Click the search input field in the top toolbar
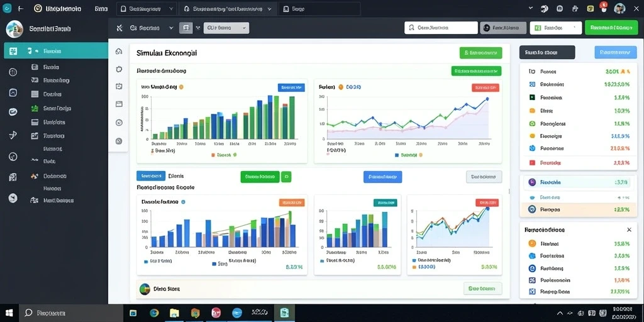The width and height of the screenshot is (644, 322). coord(441,28)
